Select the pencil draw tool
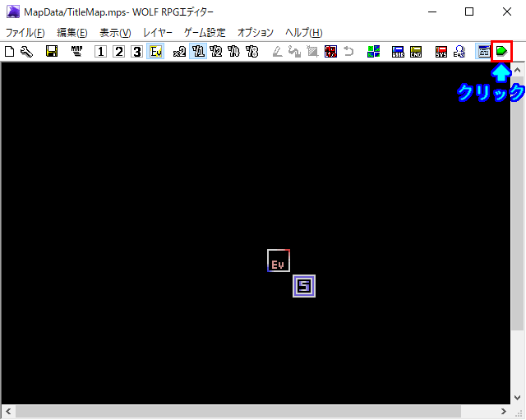The height and width of the screenshot is (420, 526). click(x=278, y=52)
